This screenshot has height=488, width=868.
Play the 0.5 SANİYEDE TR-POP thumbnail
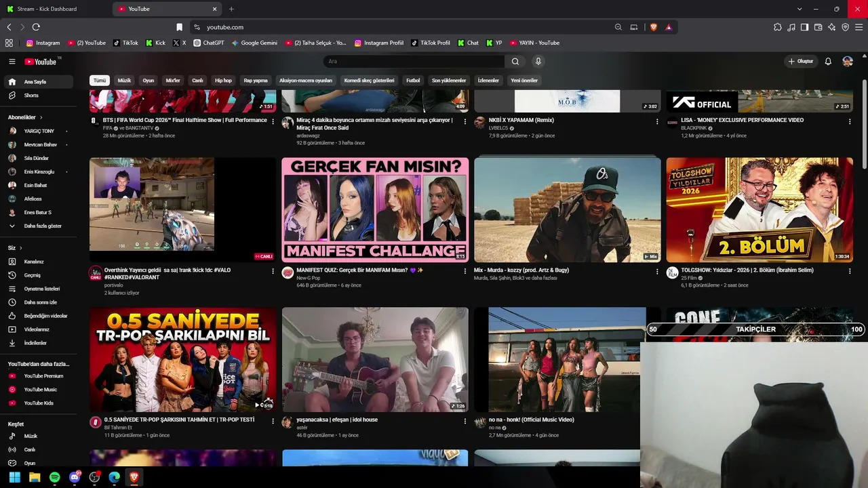pos(183,360)
